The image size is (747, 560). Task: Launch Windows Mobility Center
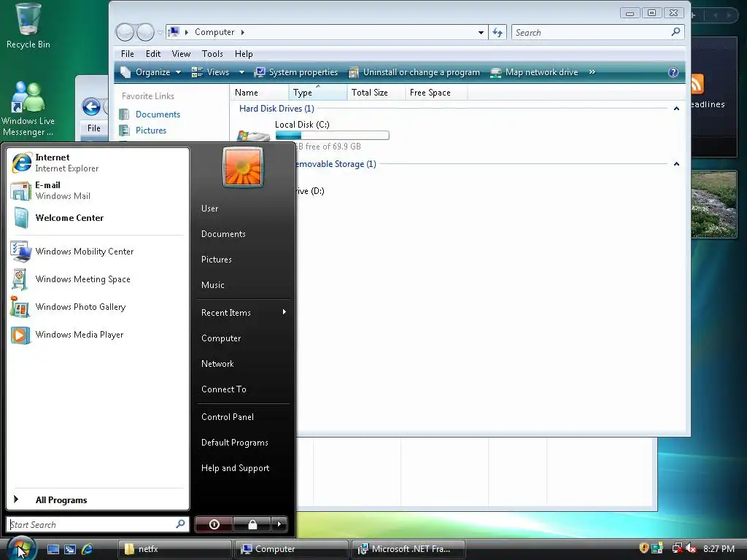coord(98,252)
